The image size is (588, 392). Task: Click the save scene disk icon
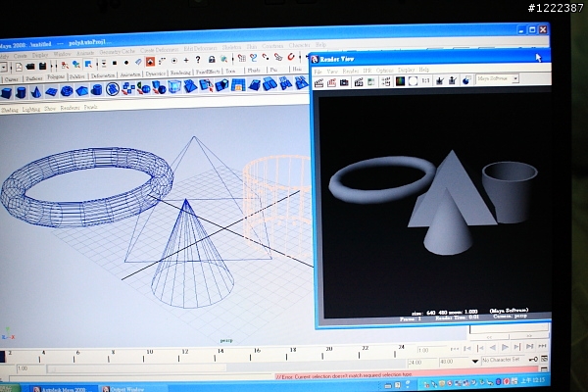43,67
